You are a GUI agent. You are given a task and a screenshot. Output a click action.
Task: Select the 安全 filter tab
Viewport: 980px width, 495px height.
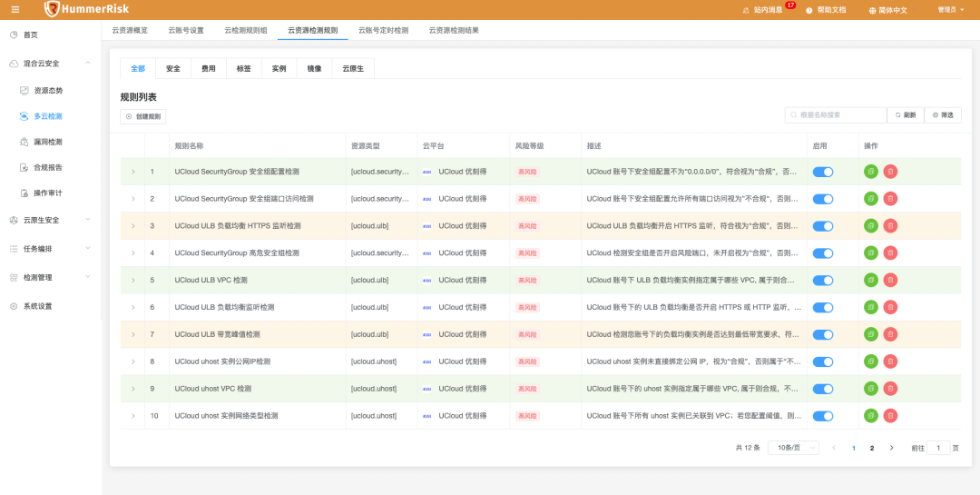pyautogui.click(x=173, y=69)
